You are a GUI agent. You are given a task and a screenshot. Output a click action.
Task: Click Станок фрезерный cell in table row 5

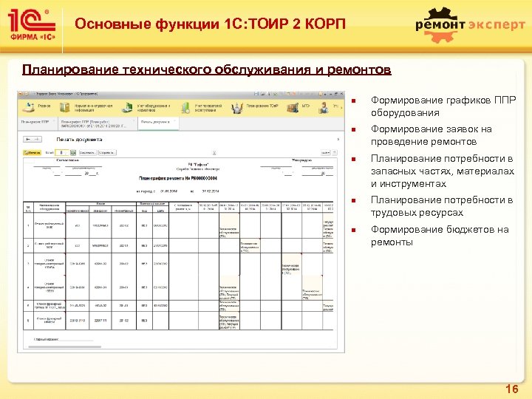(x=50, y=306)
